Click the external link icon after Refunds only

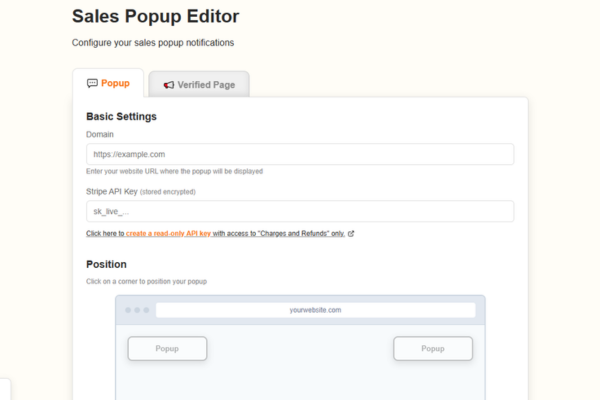click(351, 233)
